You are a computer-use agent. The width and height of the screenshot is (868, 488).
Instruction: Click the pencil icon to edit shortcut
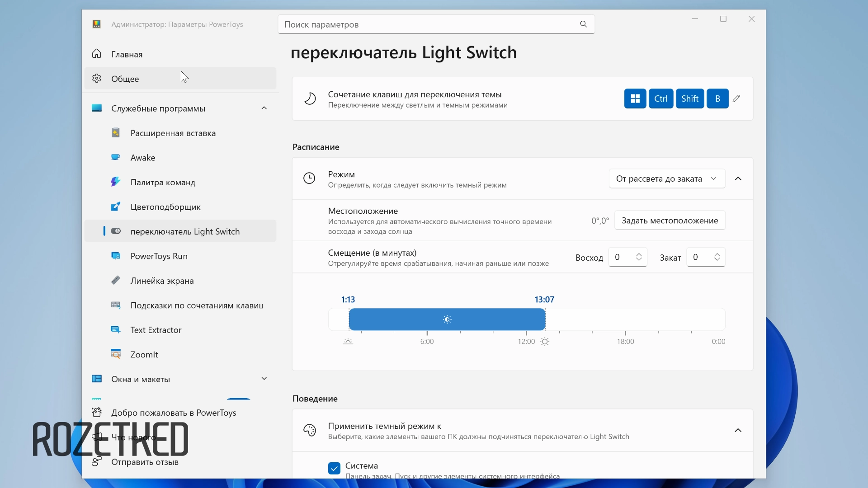[736, 99]
